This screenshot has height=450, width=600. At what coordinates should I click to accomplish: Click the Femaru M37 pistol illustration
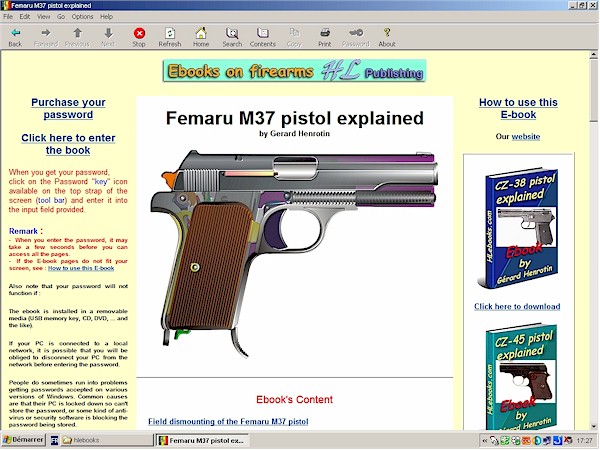(294, 253)
